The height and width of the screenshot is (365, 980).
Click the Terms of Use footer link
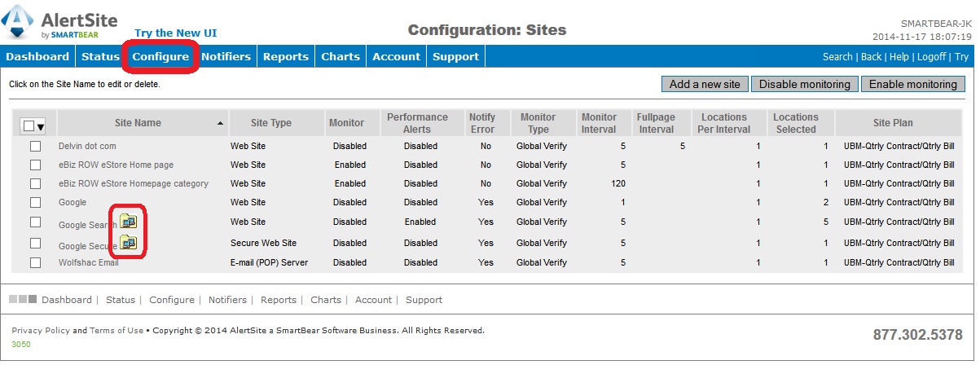click(x=116, y=331)
